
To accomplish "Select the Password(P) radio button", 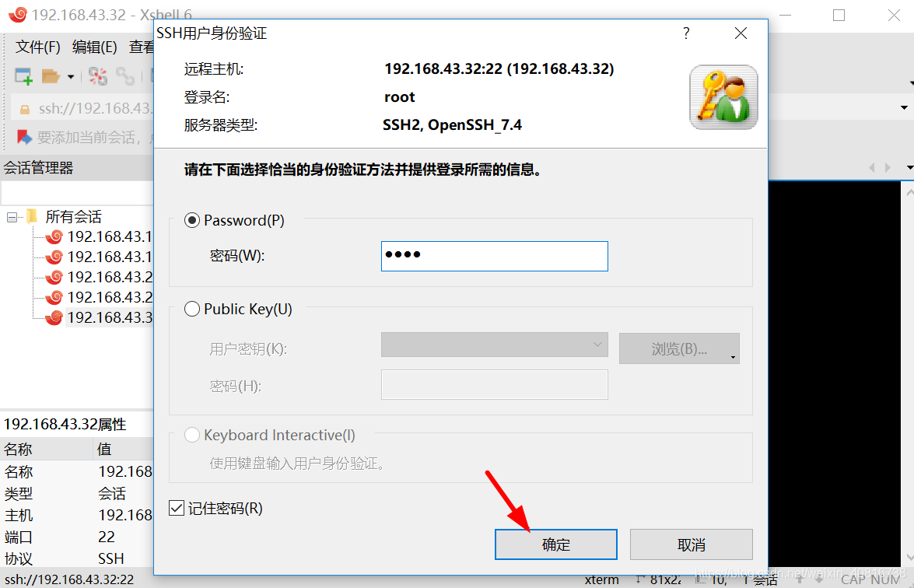I will [192, 220].
